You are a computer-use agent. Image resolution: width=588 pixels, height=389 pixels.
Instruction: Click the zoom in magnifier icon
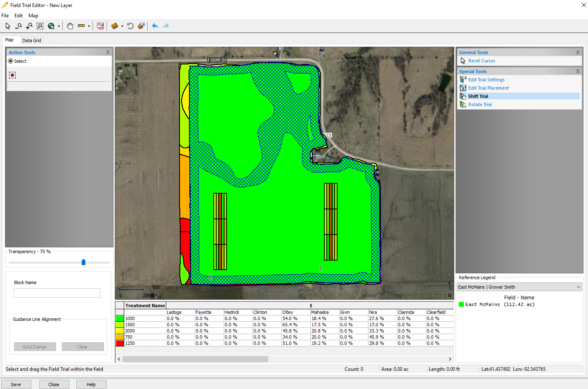[x=29, y=26]
